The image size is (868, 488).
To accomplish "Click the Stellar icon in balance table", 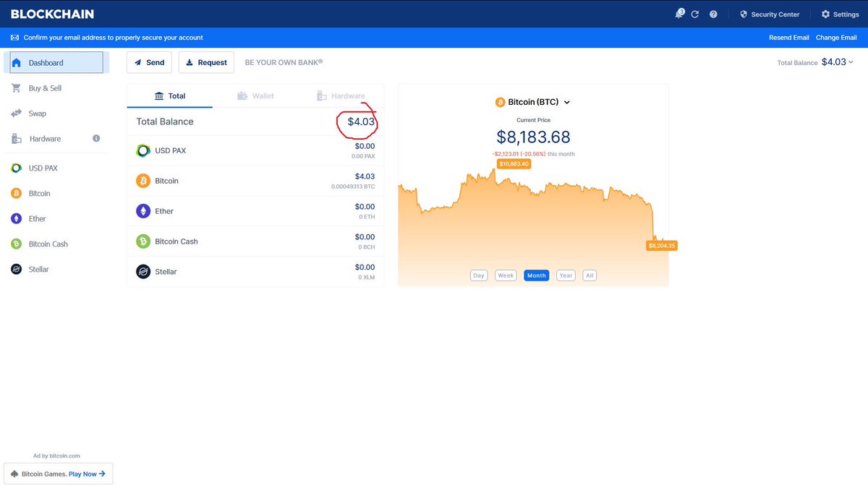I will [143, 272].
